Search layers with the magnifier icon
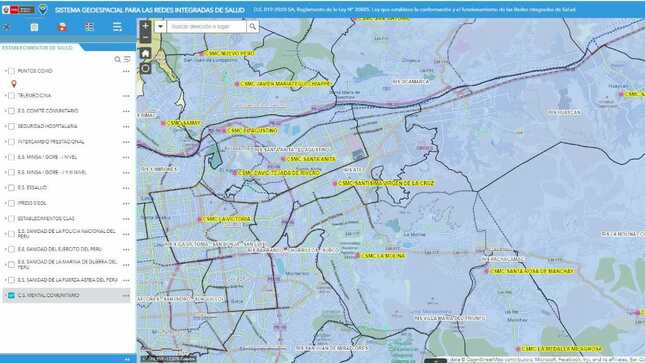The width and height of the screenshot is (645, 363). click(117, 59)
